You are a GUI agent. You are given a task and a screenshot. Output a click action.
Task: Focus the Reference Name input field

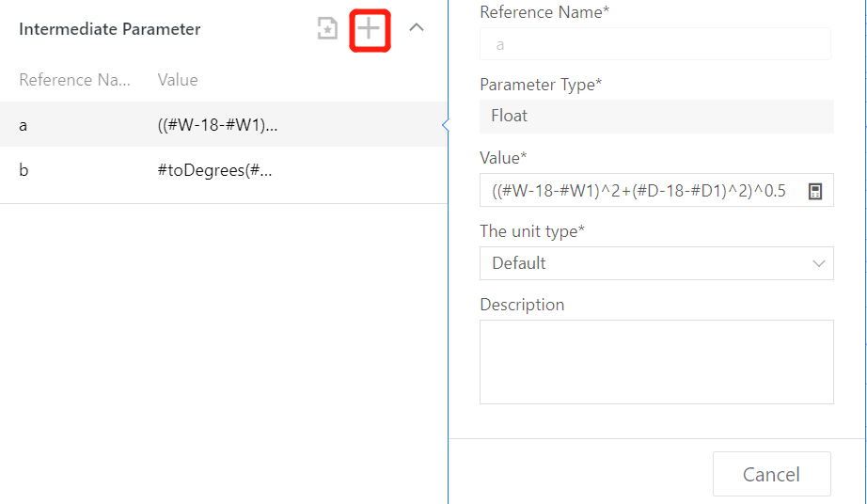click(654, 44)
